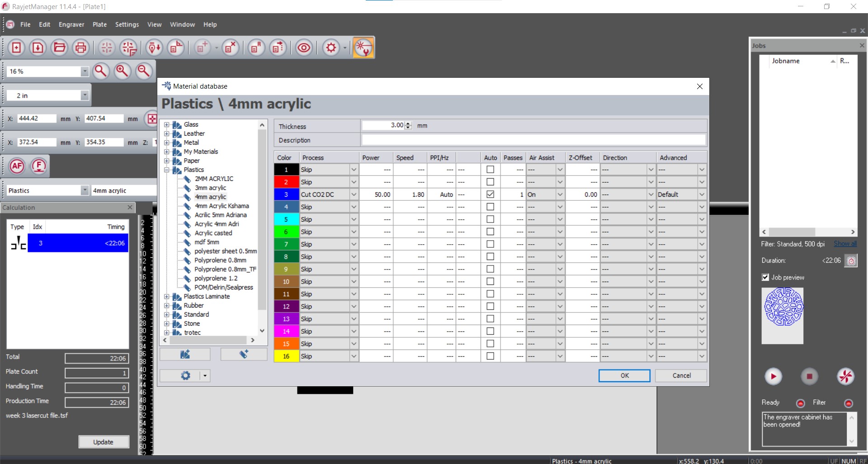Viewport: 868px width, 464px height.
Task: Check the Auto checkbox for color 13
Action: coord(490,319)
